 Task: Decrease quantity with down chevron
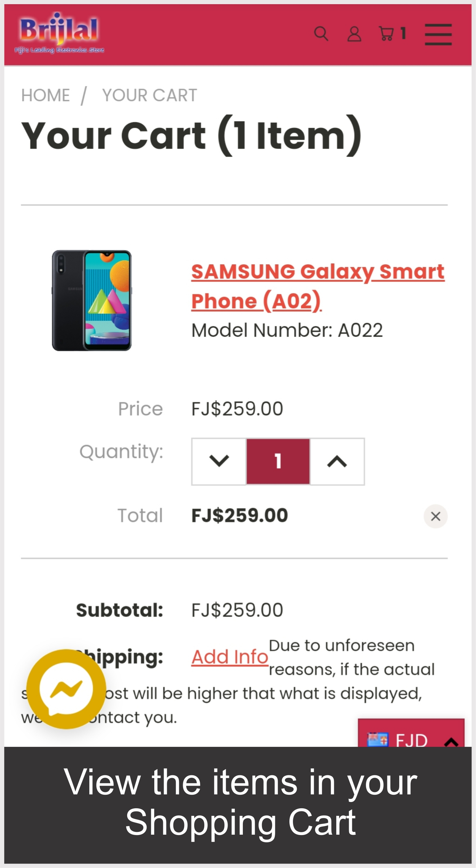pyautogui.click(x=219, y=461)
